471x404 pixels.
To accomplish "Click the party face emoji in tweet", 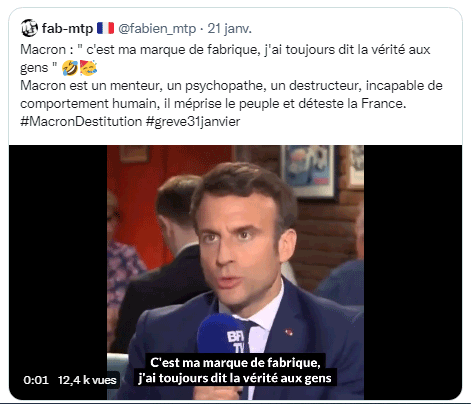I will (88, 67).
